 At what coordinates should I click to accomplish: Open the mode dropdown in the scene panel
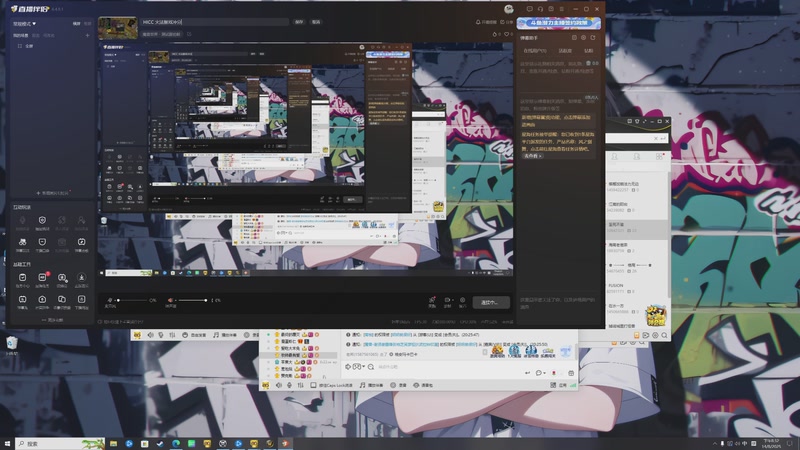(24, 23)
